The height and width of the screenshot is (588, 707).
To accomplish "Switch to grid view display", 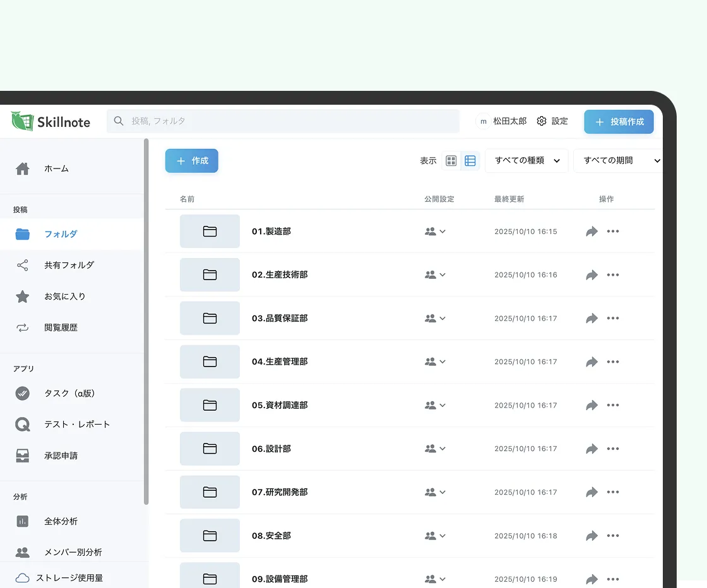I will (451, 161).
